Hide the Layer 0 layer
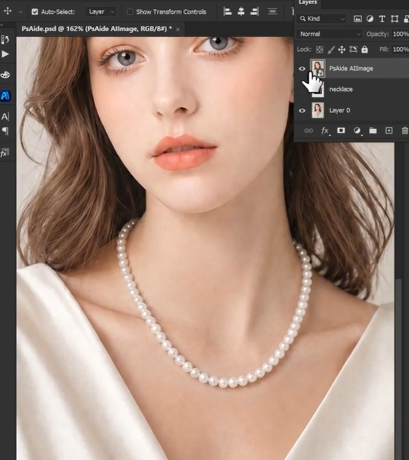This screenshot has width=409, height=460. click(302, 111)
